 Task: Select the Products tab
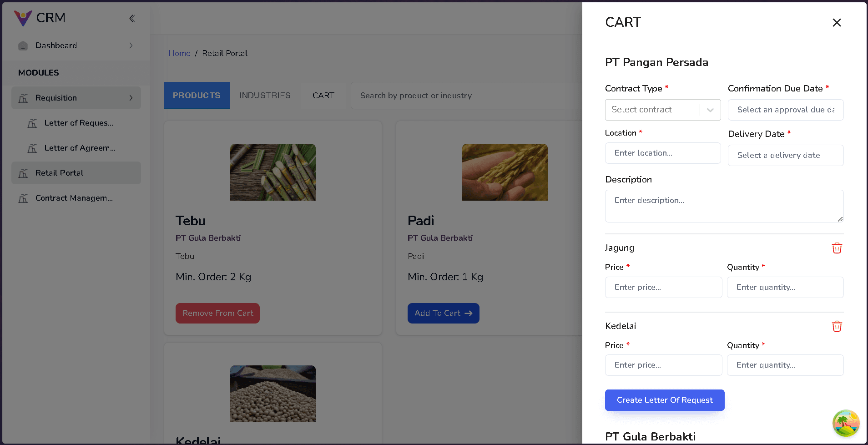click(197, 96)
